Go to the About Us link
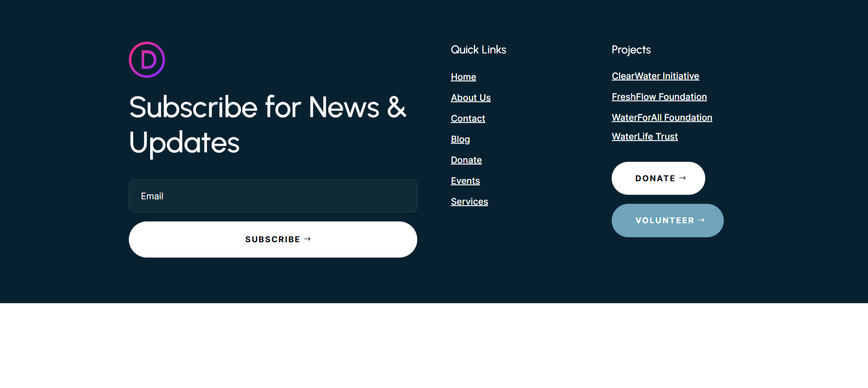 coord(471,98)
